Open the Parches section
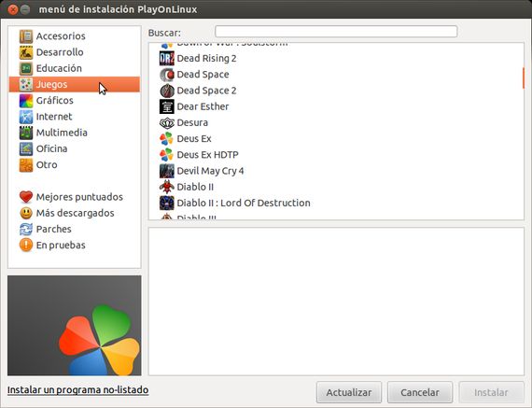Screen dimensions: 532x408 (x=75, y=229)
